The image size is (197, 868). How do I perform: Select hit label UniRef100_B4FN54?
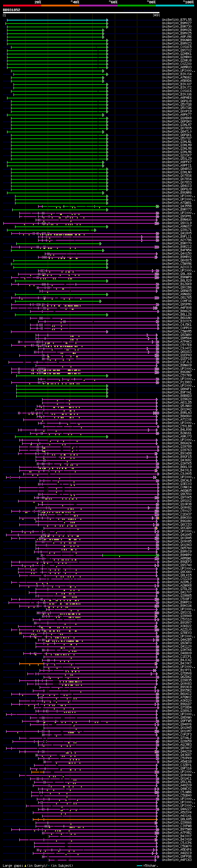(177, 250)
